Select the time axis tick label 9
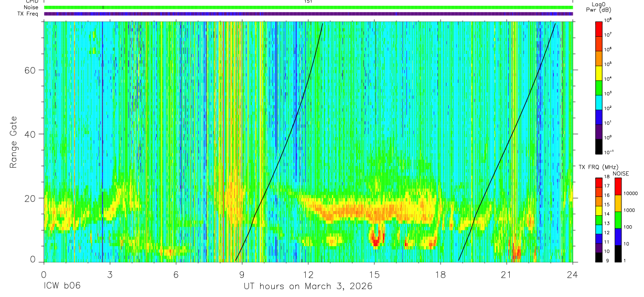 242,274
